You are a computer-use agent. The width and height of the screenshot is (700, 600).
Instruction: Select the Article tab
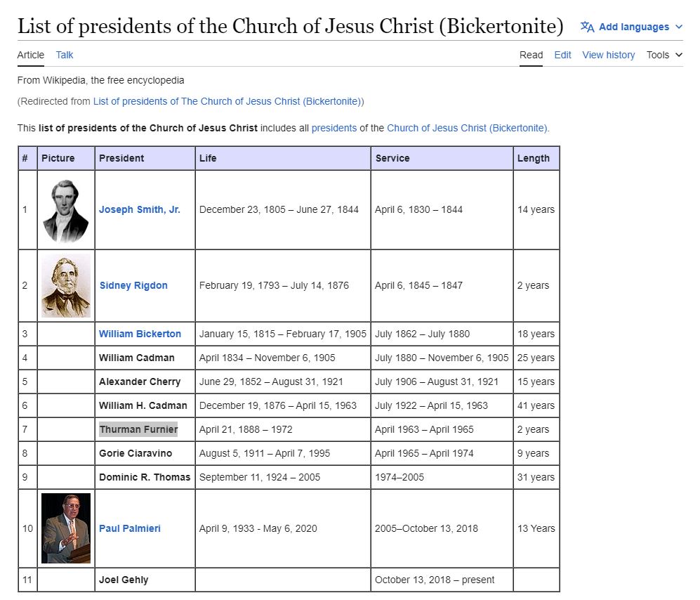click(30, 55)
